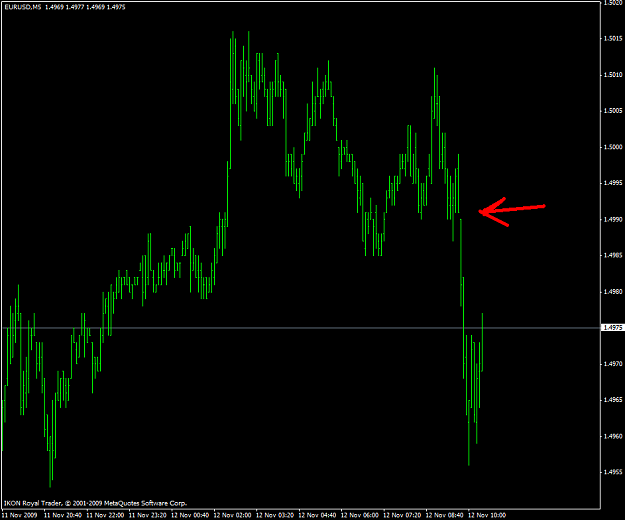Click the IKON Royal Trader copyright text

(x=95, y=503)
